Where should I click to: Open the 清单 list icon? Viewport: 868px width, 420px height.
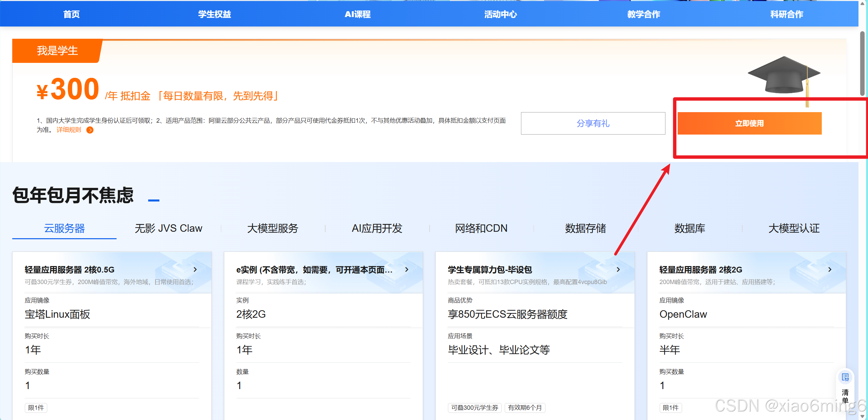click(845, 378)
